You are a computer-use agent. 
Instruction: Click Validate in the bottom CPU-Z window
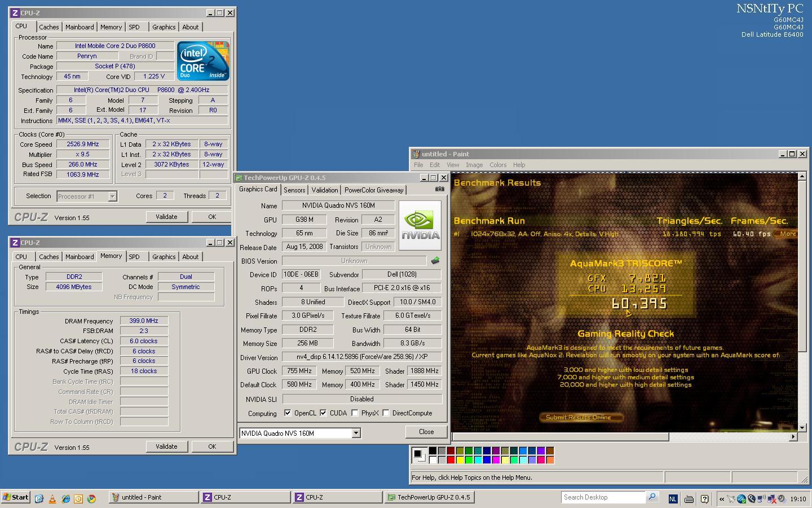pos(166,446)
